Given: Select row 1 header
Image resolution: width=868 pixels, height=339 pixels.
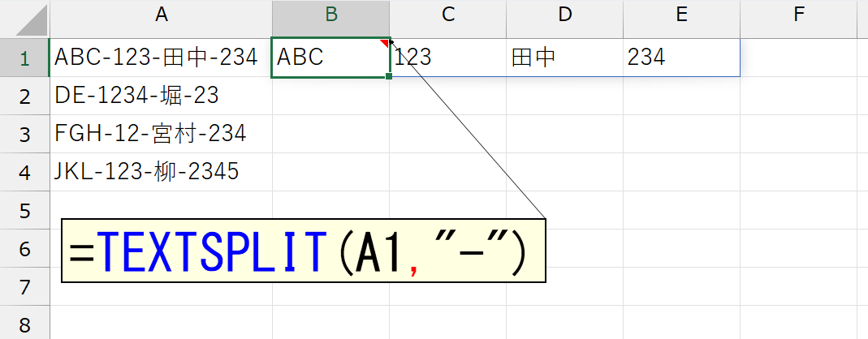Looking at the screenshot, I should point(25,58).
